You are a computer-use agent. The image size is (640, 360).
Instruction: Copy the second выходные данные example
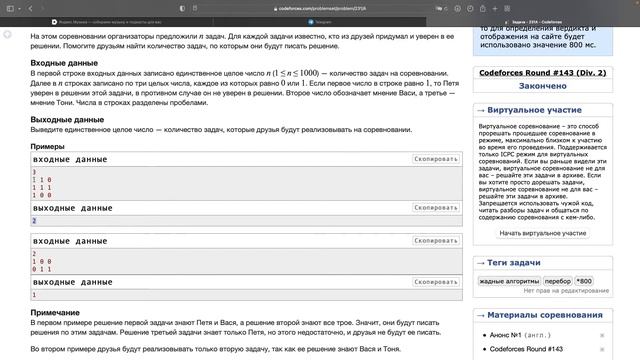pos(436,282)
